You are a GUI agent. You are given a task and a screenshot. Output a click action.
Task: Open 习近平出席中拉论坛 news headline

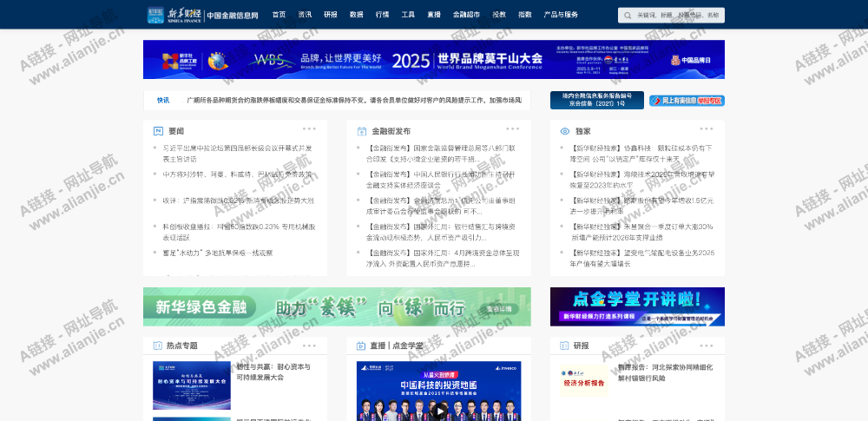click(238, 154)
